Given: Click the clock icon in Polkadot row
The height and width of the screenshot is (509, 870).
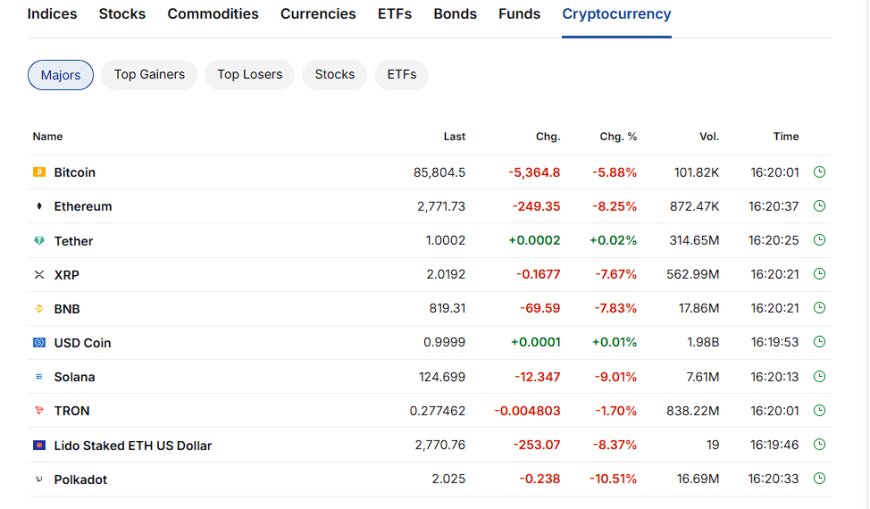Looking at the screenshot, I should point(820,478).
